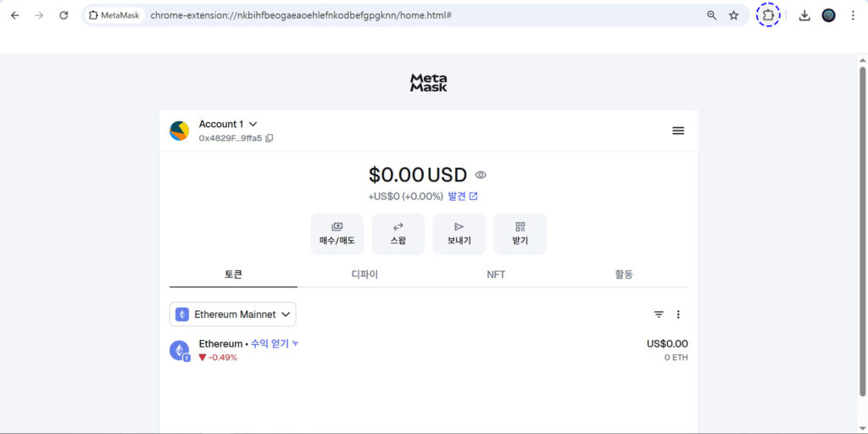Bookmark this page with the star icon

[x=734, y=15]
